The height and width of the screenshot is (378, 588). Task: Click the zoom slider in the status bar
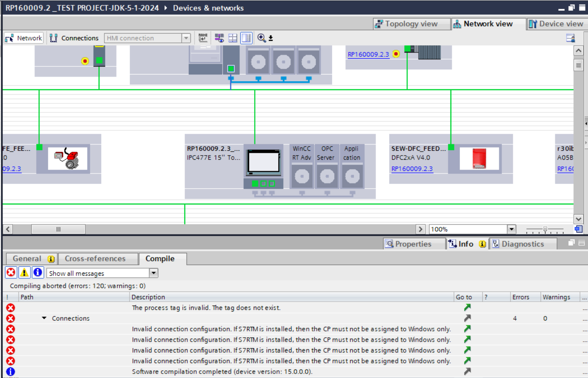tap(545, 230)
